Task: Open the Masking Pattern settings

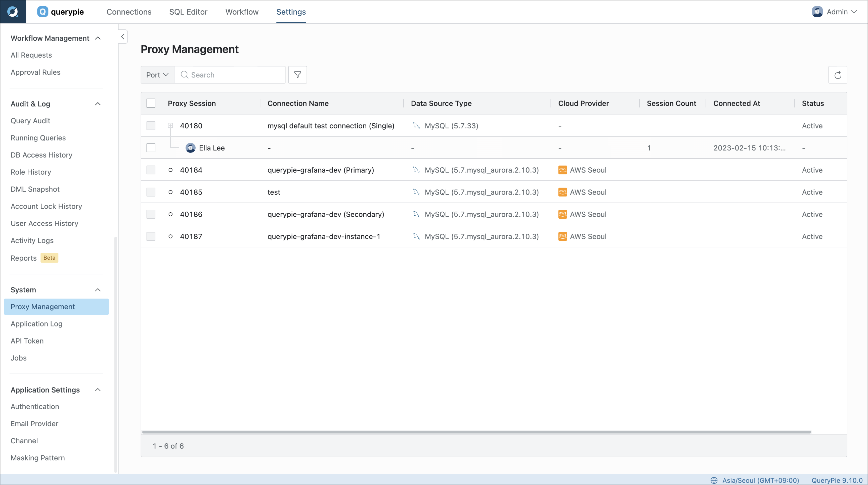Action: click(38, 458)
